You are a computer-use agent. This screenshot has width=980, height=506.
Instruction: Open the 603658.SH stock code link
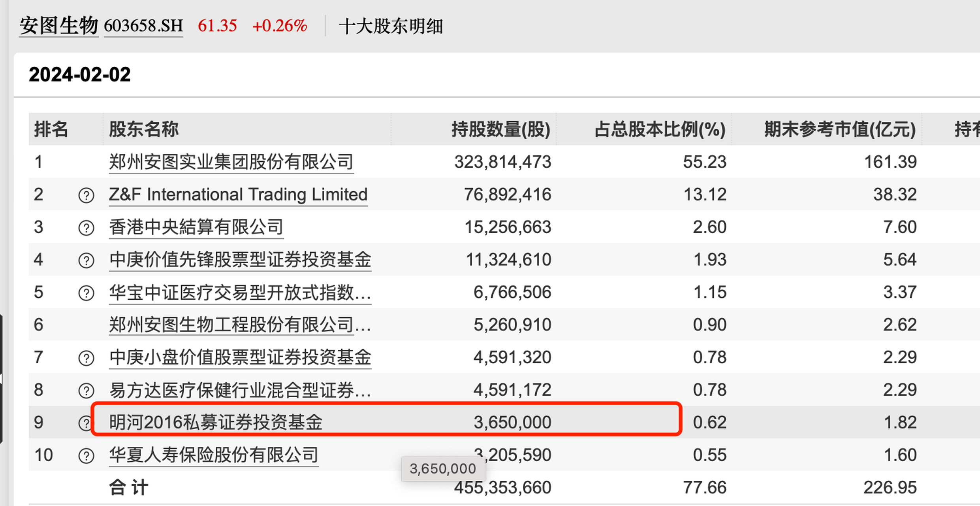(x=143, y=26)
